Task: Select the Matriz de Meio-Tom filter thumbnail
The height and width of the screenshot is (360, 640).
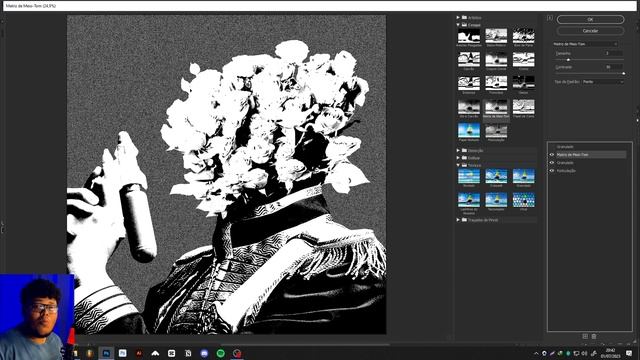Action: pyautogui.click(x=496, y=107)
